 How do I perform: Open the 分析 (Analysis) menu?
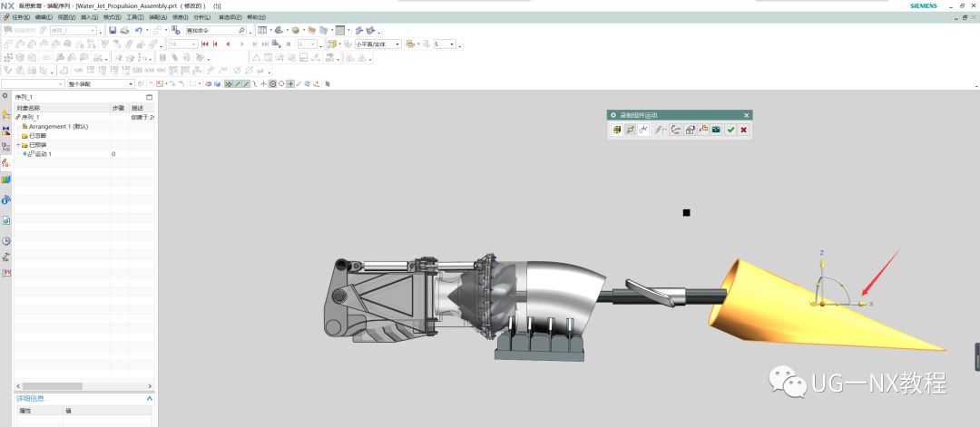[202, 17]
